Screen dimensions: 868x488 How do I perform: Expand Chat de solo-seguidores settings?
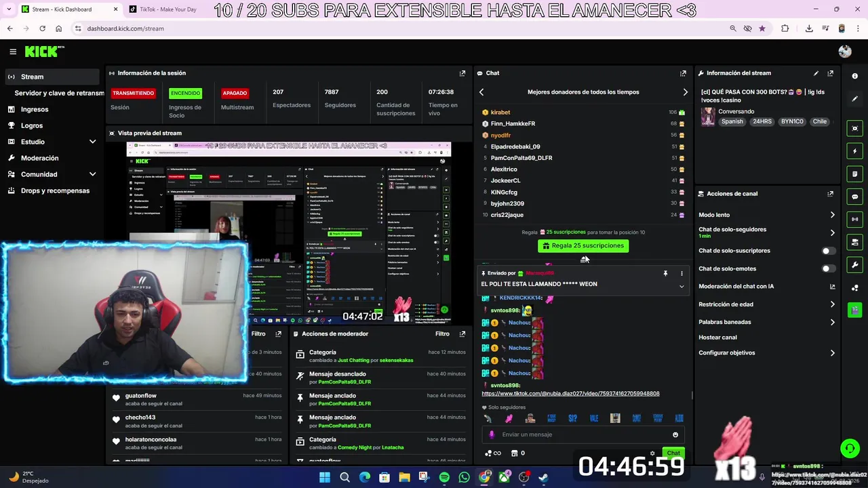point(832,232)
